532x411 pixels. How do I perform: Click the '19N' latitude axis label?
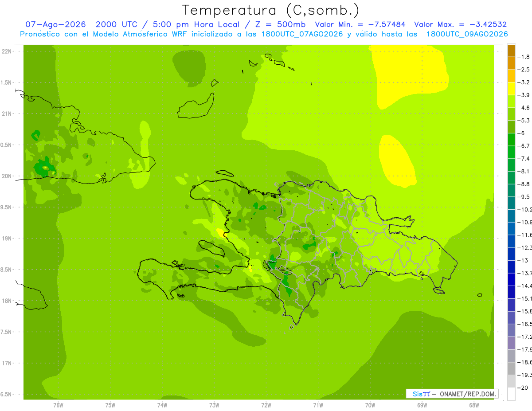pos(8,239)
